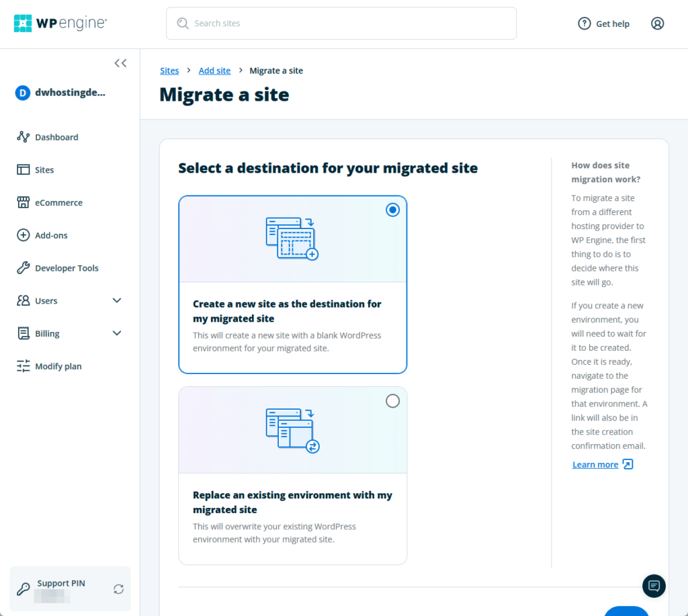
Task: Collapse the sidebar with double chevron
Action: [x=121, y=63]
